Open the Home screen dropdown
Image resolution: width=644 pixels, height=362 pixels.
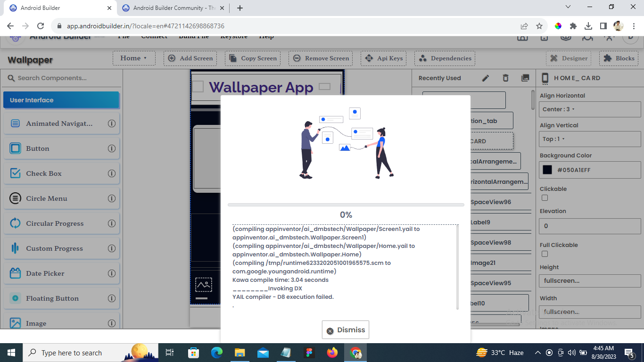coord(133,58)
